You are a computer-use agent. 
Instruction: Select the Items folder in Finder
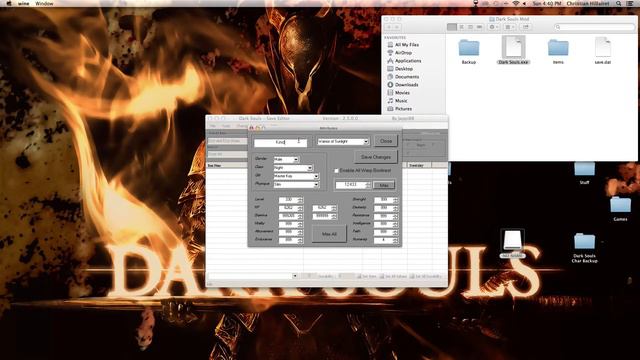(x=558, y=51)
